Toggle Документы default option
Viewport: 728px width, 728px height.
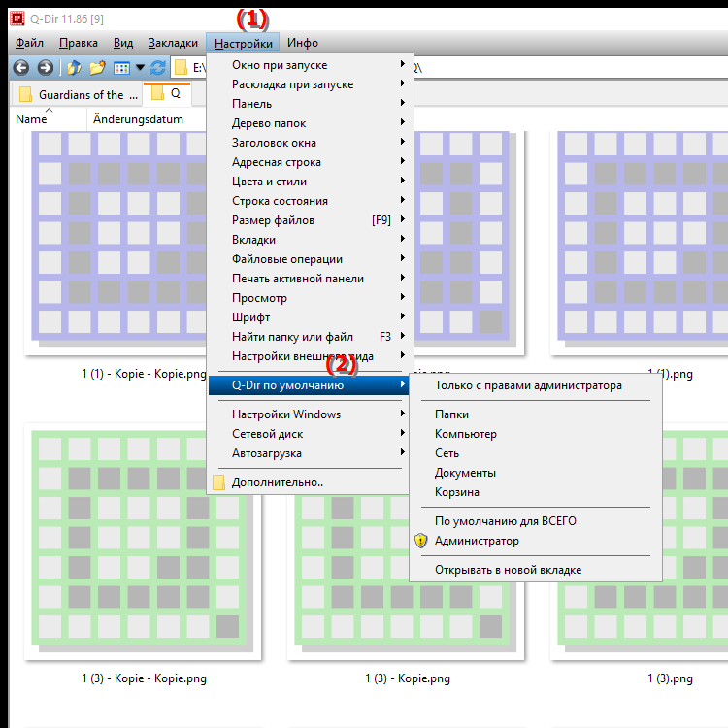(535, 473)
